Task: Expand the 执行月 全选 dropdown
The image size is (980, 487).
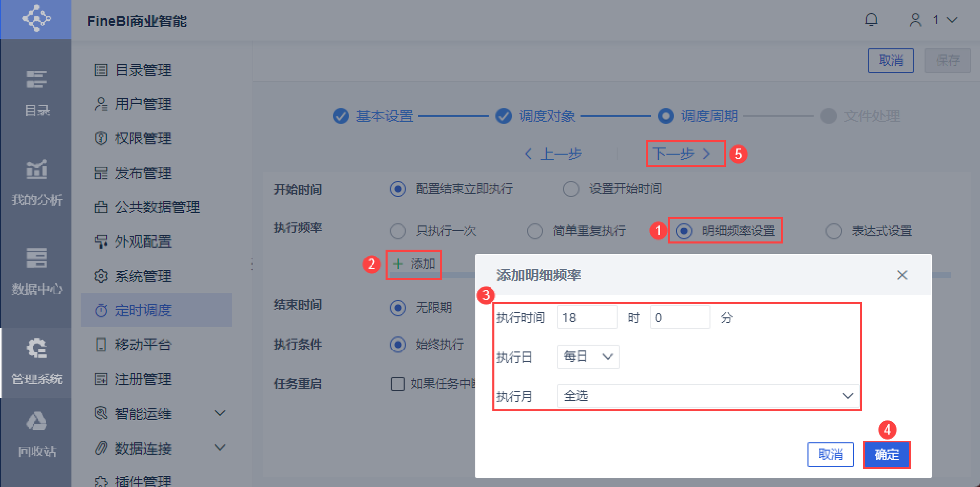Action: click(x=708, y=396)
